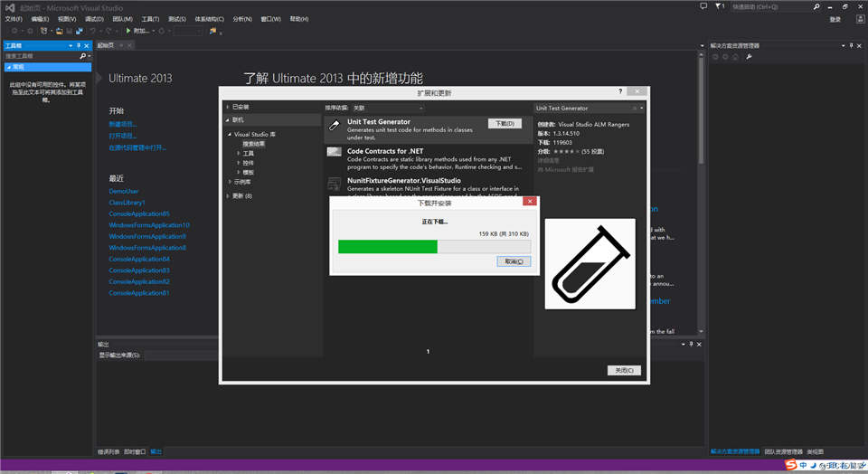Click the Navigate Backward toolbar icon
The width and height of the screenshot is (868, 474).
[14, 31]
